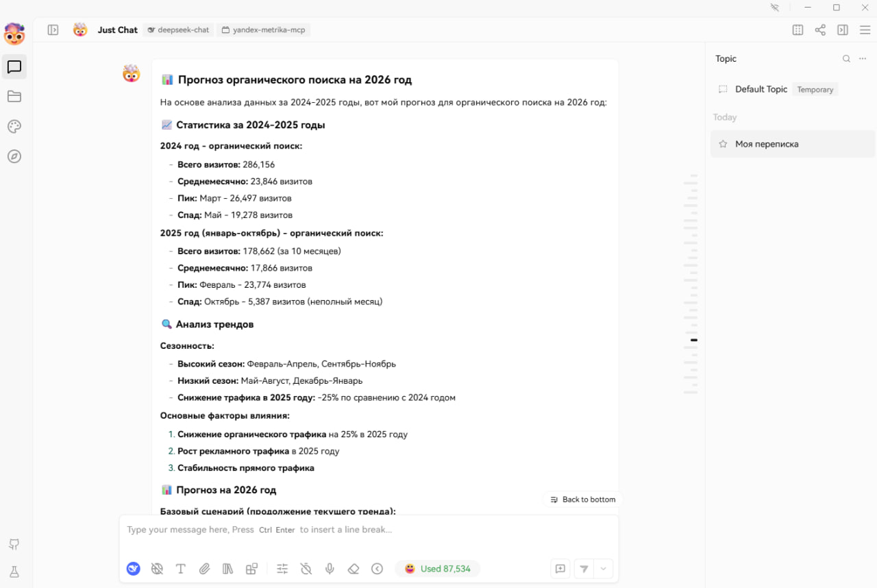Search topics with the magnifier icon
This screenshot has height=588, width=877.
[846, 59]
